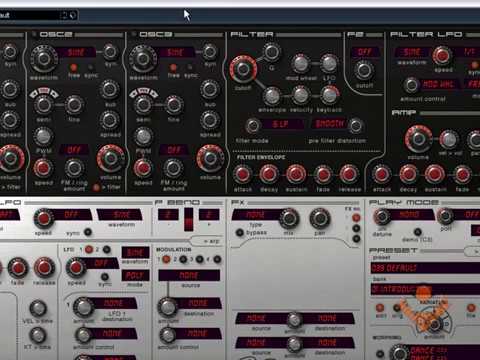Select LFO 1 in the LFO selector
The image size is (480, 360).
[x=89, y=249]
